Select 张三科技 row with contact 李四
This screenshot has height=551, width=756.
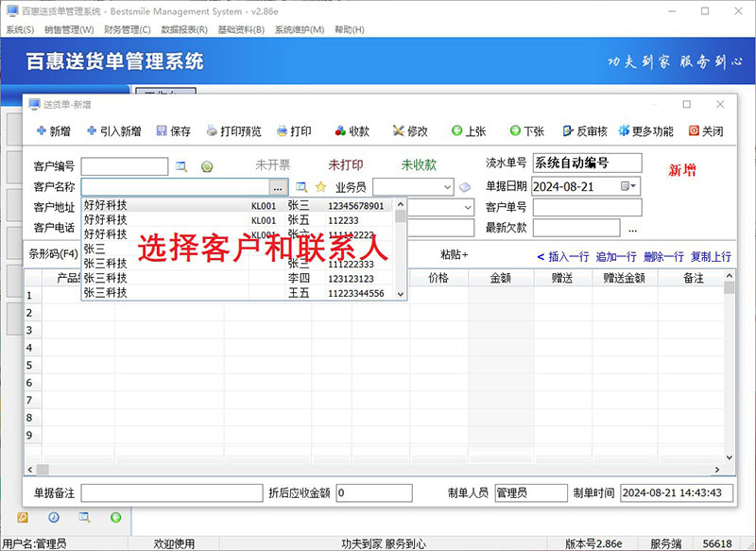point(238,278)
